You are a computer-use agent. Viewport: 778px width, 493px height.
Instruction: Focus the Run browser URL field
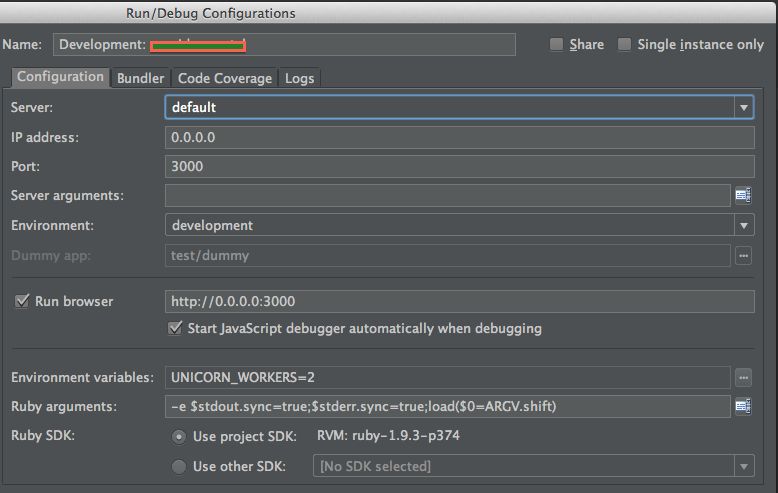(459, 302)
